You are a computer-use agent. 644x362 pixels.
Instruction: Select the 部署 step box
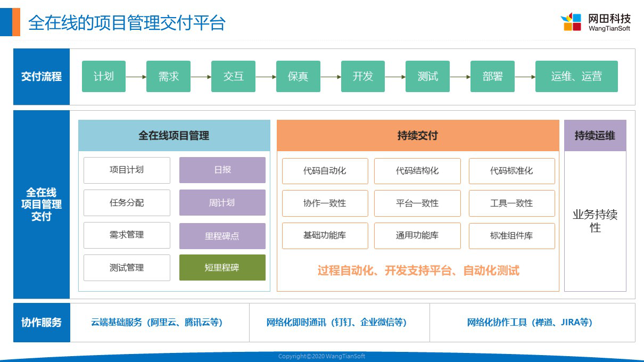(492, 76)
